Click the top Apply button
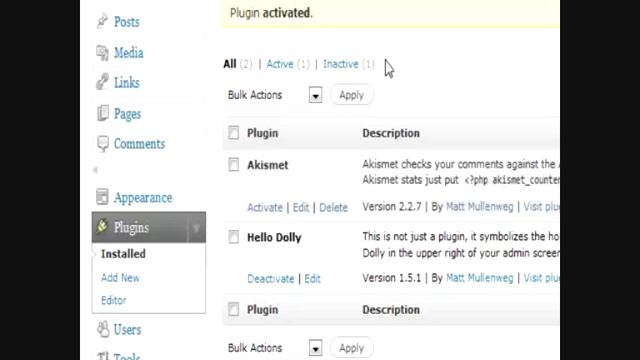 pos(351,95)
